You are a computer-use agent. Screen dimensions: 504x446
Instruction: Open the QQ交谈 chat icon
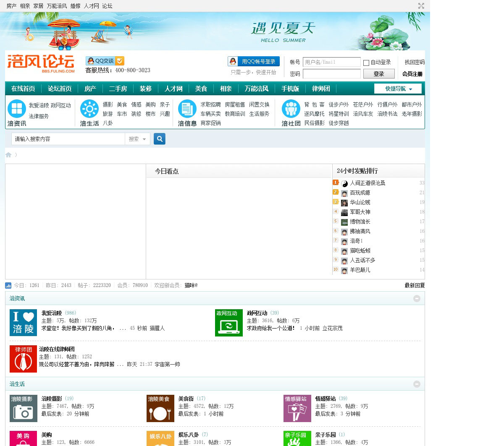[105, 61]
